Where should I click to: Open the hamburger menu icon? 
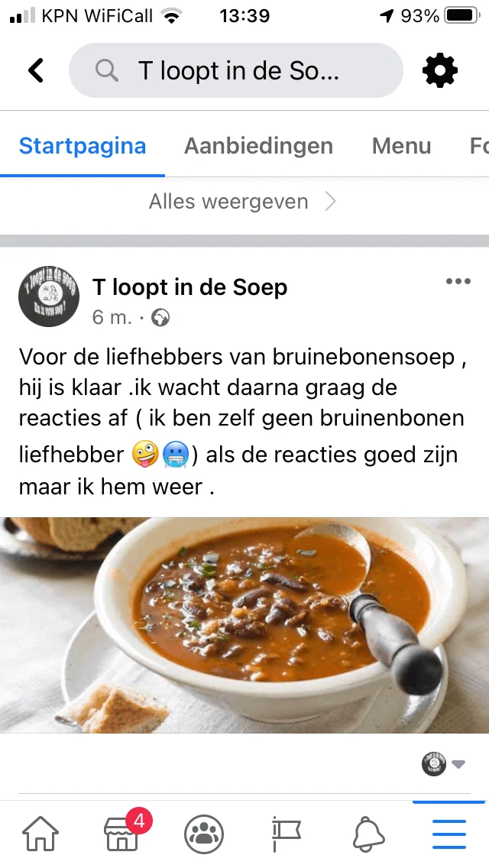tap(449, 834)
